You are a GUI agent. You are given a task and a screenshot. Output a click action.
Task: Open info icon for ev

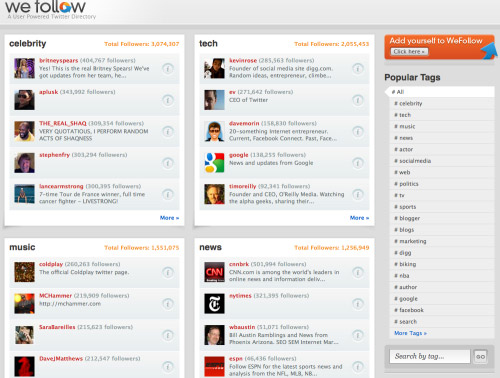[358, 100]
